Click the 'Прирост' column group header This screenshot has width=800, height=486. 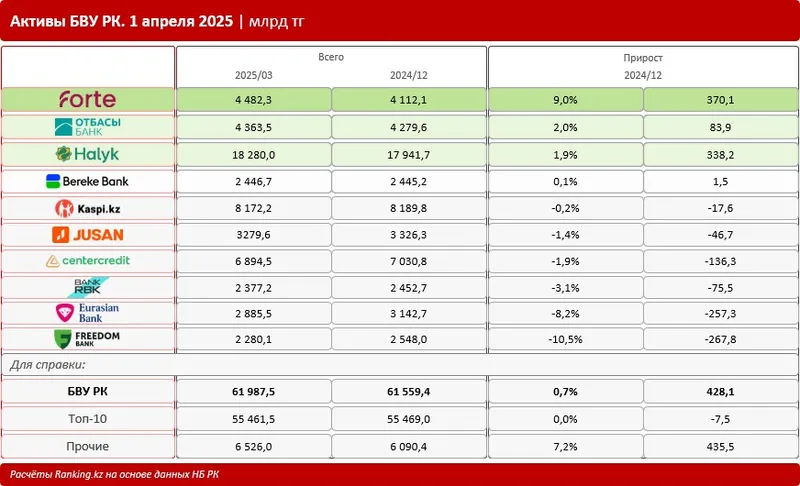[643, 58]
